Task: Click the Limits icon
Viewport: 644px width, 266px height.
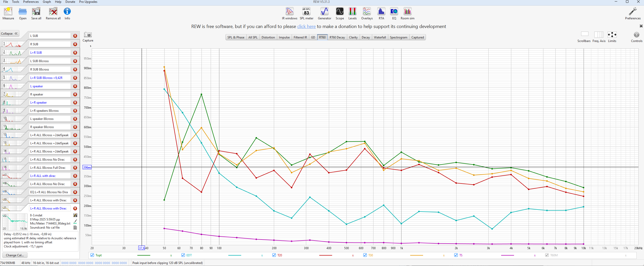Action: tap(612, 35)
